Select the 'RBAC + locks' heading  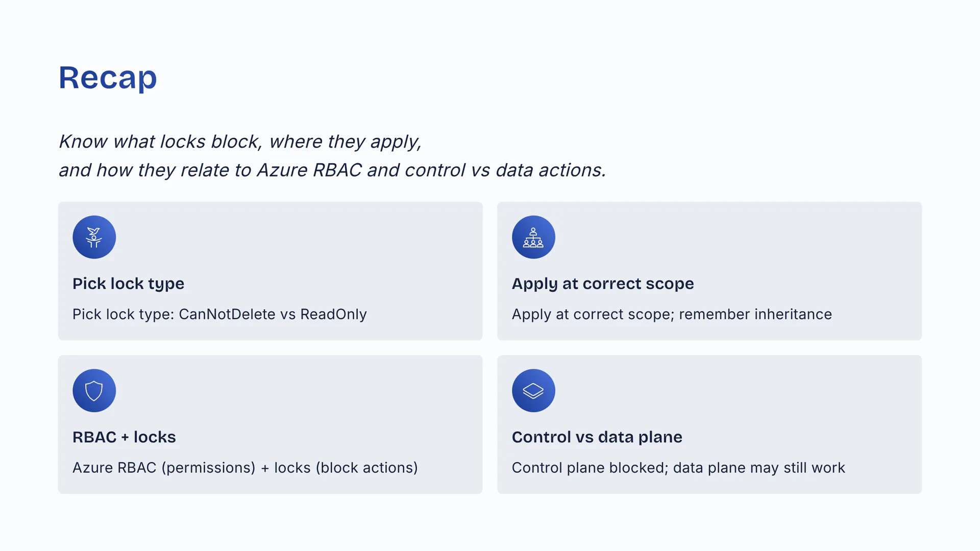[x=124, y=437]
